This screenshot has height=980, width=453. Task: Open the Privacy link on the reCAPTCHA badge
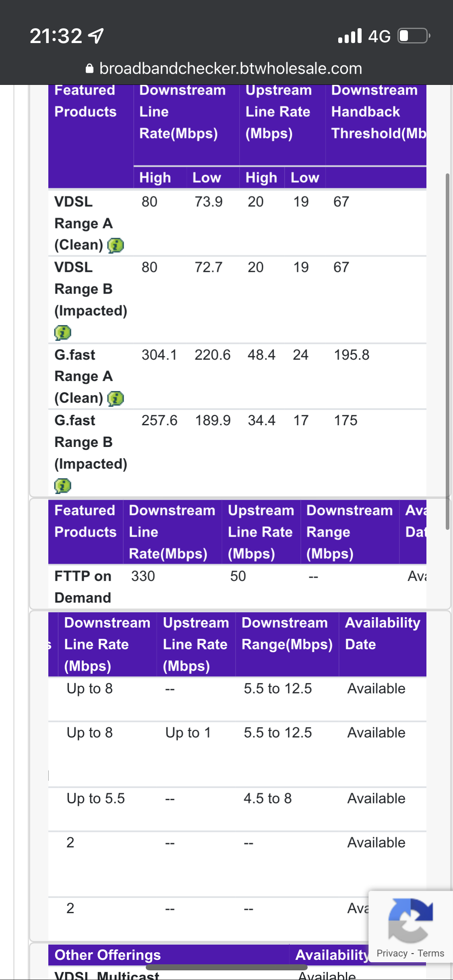[392, 953]
